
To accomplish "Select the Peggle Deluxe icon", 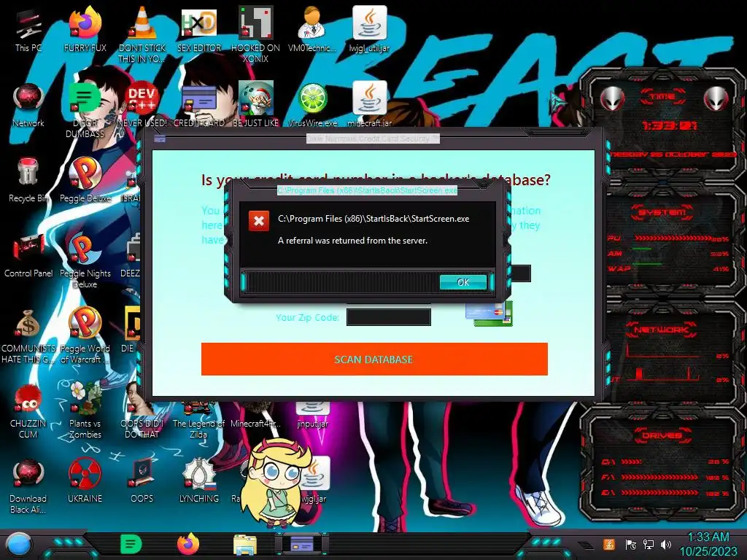I will [x=85, y=181].
